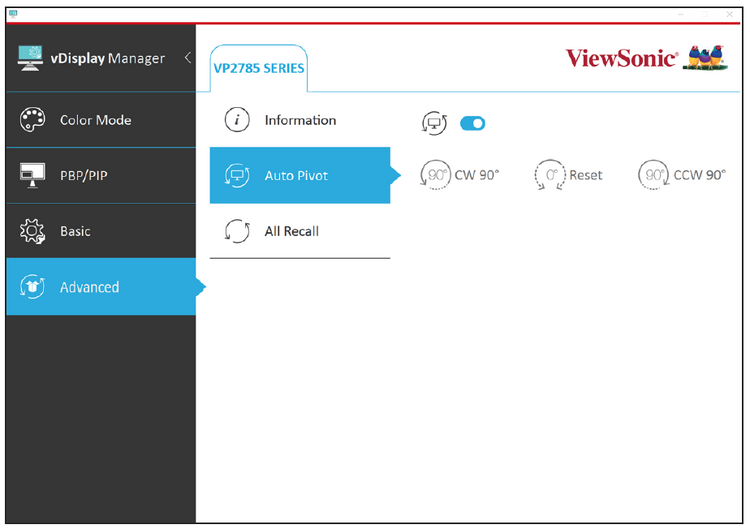The image size is (750, 529).
Task: Close the vDisplay Manager window
Action: 729,14
